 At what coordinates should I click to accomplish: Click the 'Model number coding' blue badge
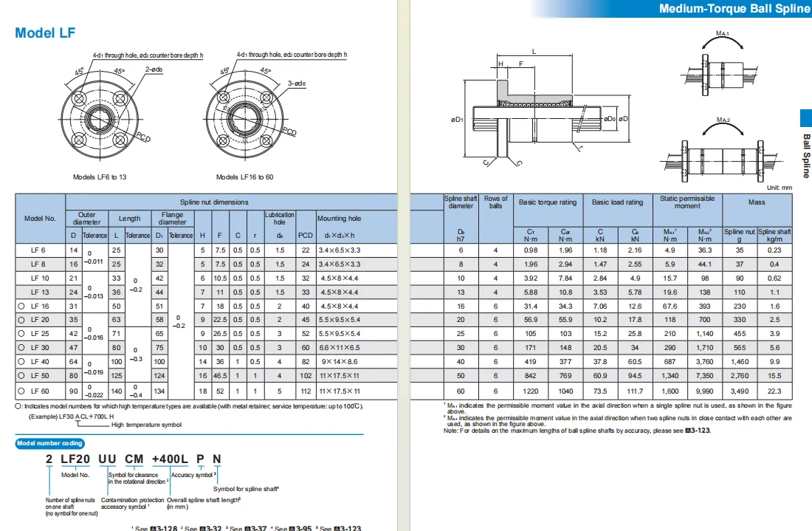(49, 443)
